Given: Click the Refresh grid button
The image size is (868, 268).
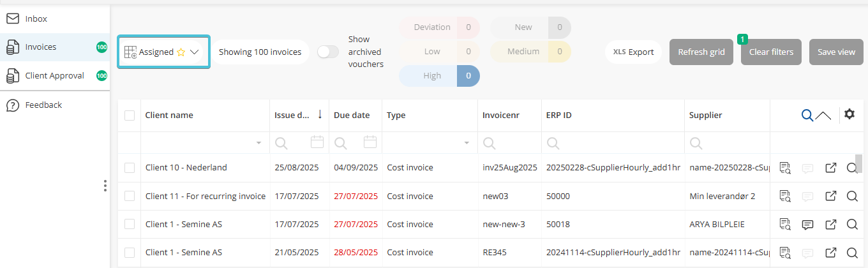Looking at the screenshot, I should pyautogui.click(x=701, y=52).
